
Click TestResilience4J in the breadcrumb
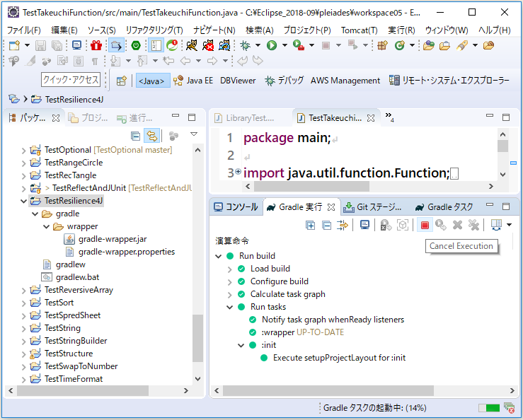tap(74, 99)
